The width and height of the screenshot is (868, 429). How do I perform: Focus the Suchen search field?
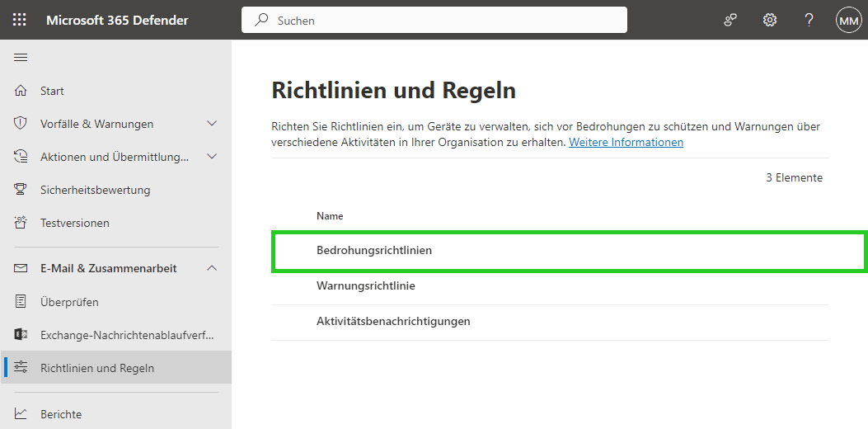click(x=434, y=21)
